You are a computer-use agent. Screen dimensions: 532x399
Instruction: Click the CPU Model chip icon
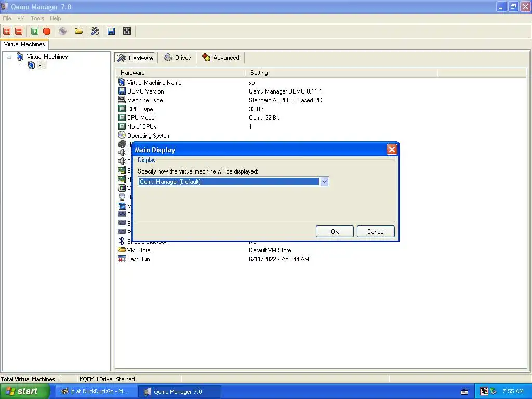(x=122, y=117)
